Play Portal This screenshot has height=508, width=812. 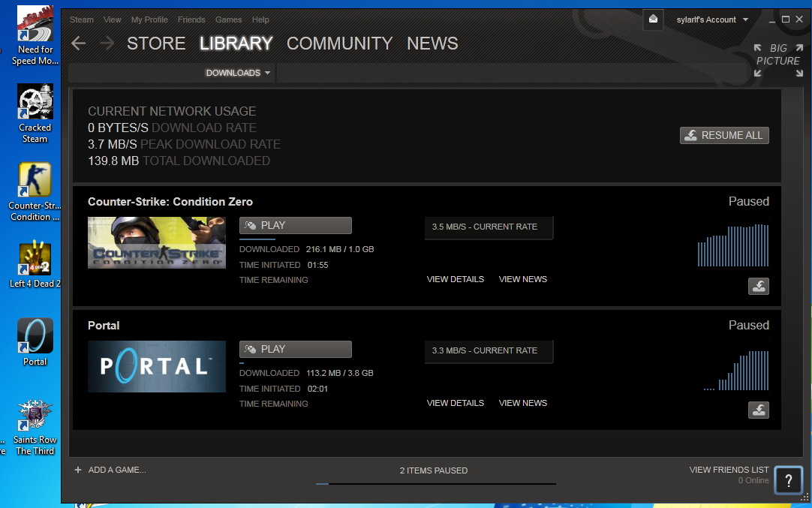coord(295,349)
